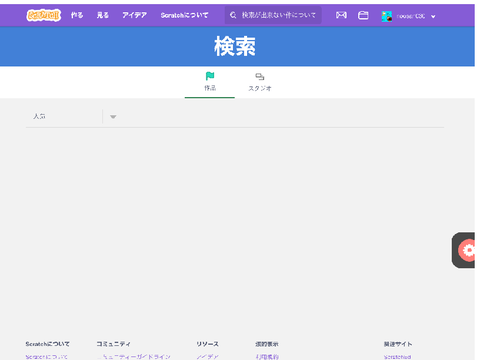This screenshot has height=360, width=480.
Task: Open the 利用規約 footer link
Action: pos(267,357)
